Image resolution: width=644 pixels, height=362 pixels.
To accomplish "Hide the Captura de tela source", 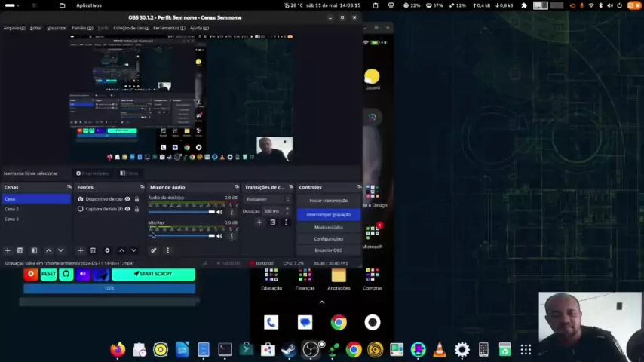I will 127,209.
